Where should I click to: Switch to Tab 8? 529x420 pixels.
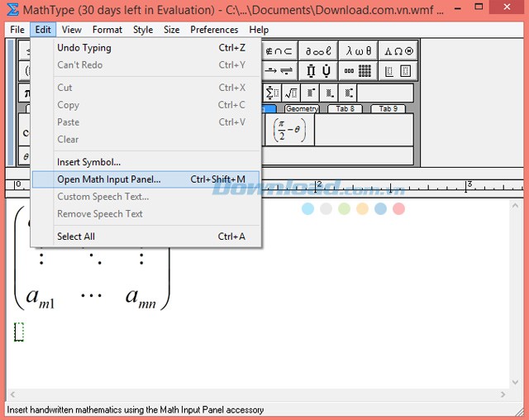coord(345,108)
